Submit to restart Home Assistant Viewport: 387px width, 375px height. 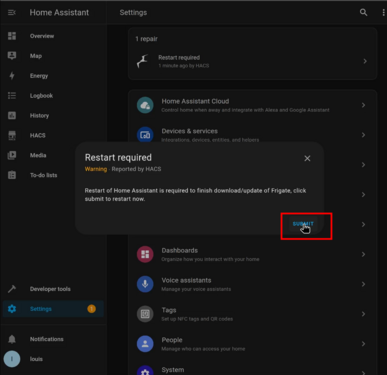pos(303,224)
